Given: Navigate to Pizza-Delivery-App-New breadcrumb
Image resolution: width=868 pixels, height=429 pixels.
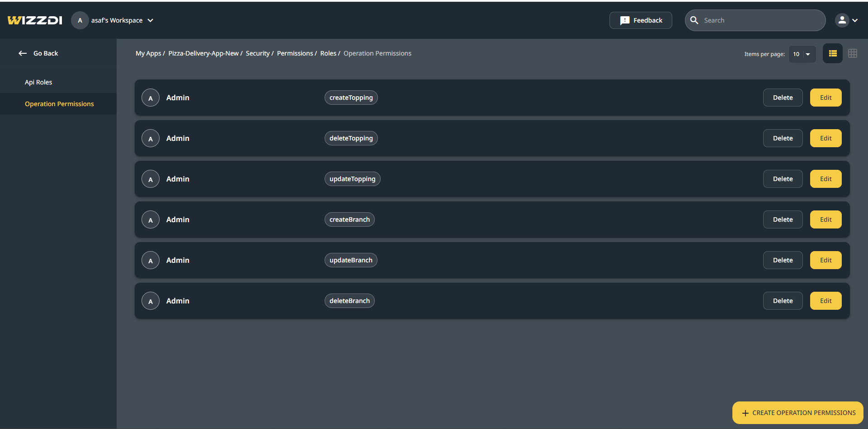Looking at the screenshot, I should 203,53.
